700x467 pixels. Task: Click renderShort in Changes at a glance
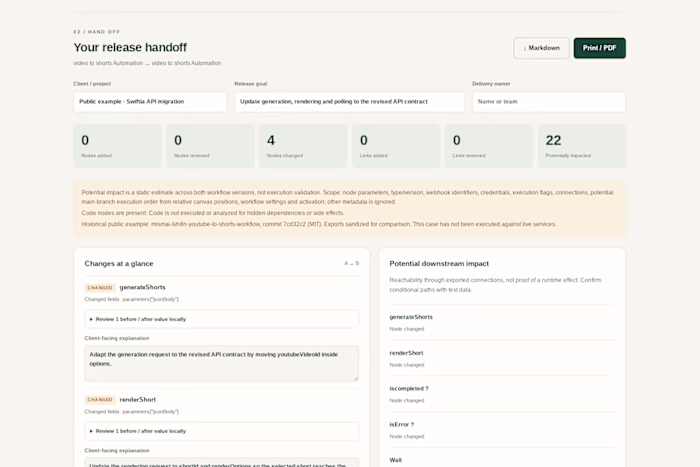[x=138, y=399]
